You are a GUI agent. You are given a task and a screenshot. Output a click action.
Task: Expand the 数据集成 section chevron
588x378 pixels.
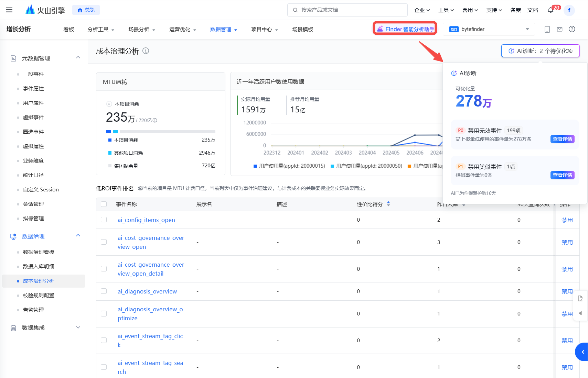pos(78,327)
